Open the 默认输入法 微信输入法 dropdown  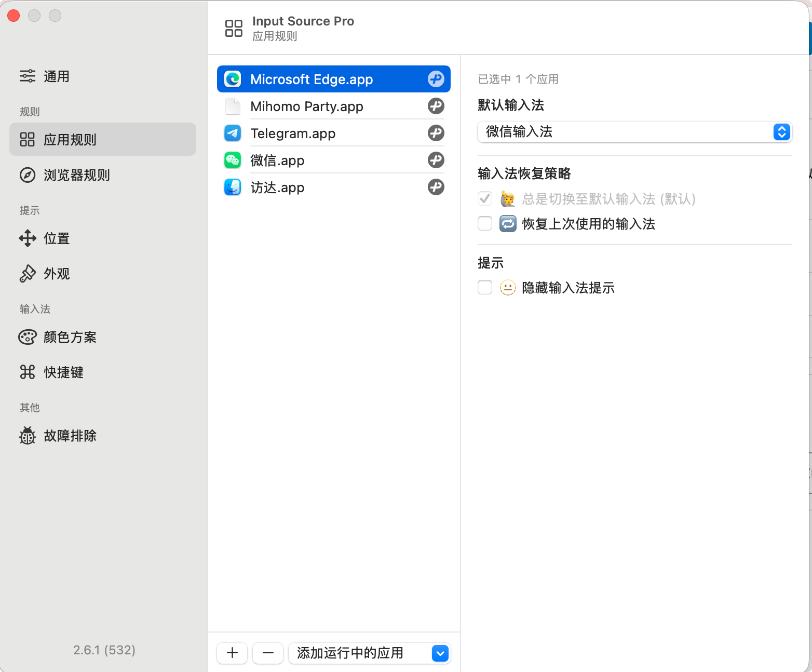click(634, 132)
